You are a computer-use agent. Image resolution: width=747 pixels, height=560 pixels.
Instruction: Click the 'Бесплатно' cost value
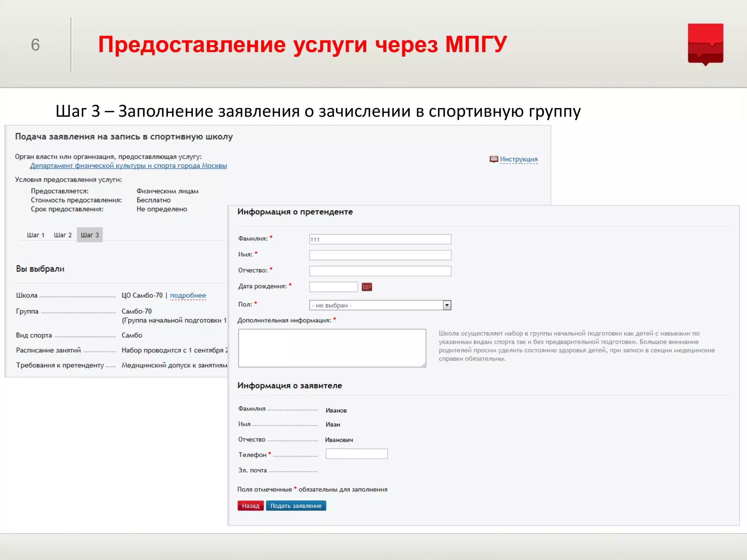click(x=154, y=200)
